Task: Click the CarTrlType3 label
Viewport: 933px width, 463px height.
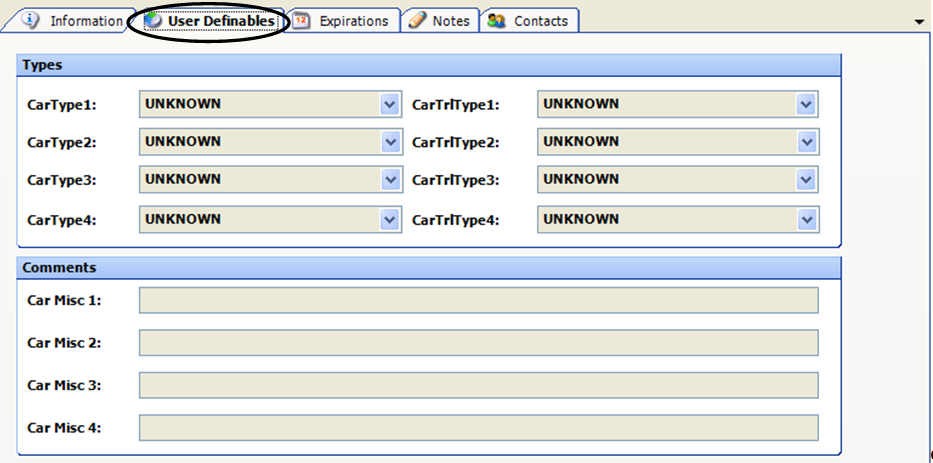Action: pos(455,180)
